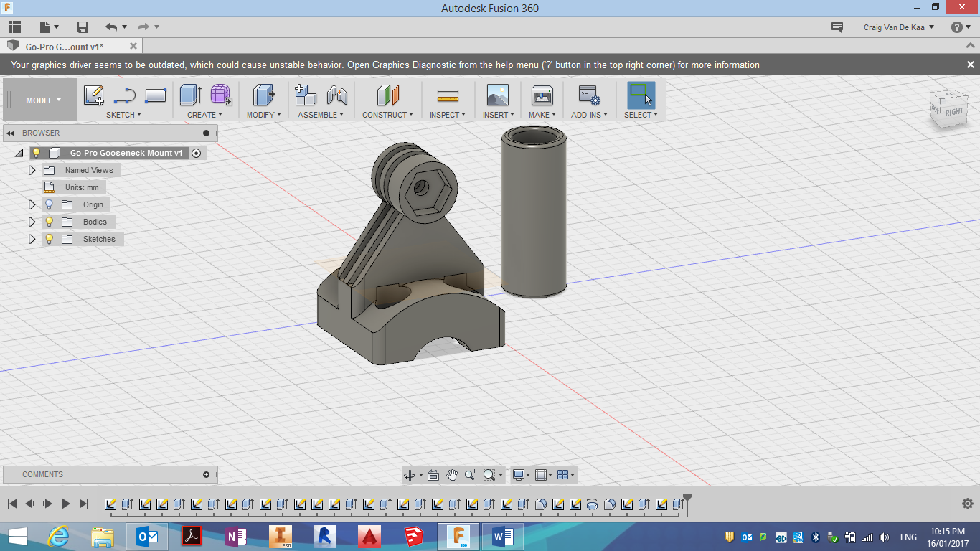Toggle root component light bulb visibility
This screenshot has width=980, height=551.
(37, 153)
